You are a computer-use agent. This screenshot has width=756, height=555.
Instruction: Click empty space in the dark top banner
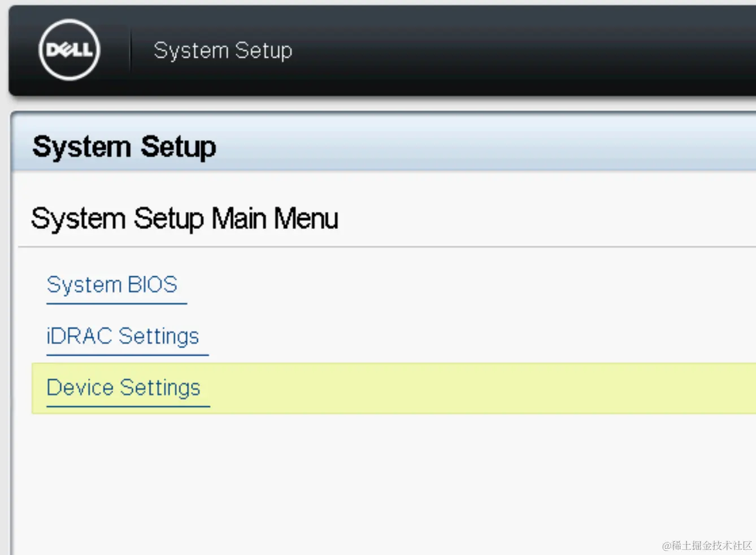click(509, 50)
